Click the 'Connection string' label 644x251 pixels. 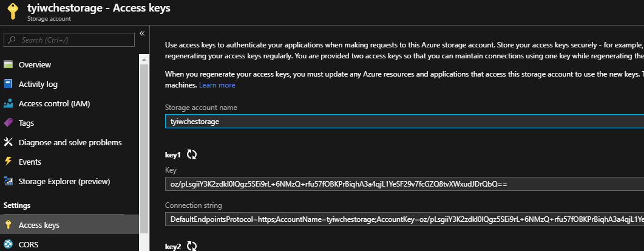point(194,205)
